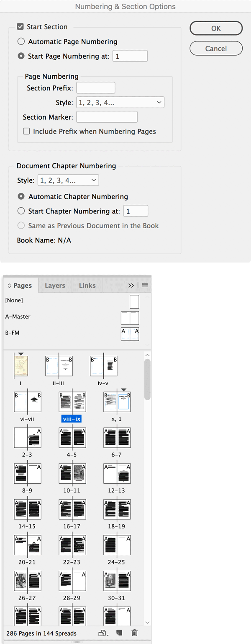
Task: Select the [None] master page icon
Action: coord(134,301)
